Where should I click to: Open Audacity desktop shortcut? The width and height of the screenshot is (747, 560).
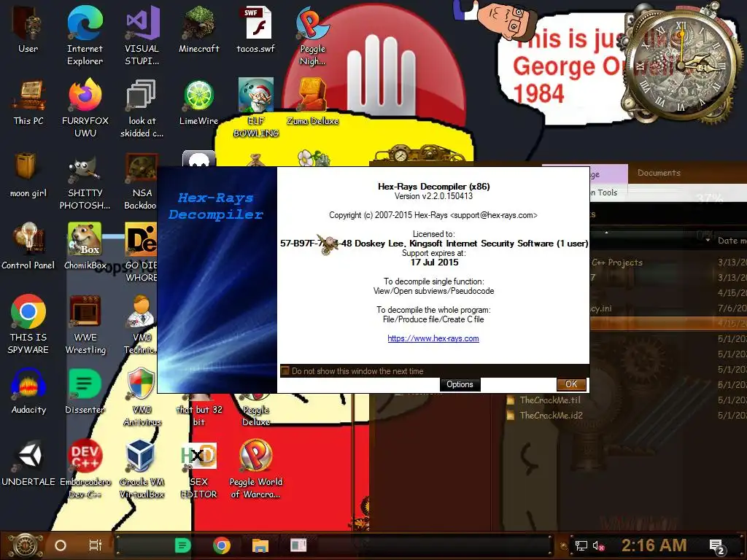(x=28, y=392)
